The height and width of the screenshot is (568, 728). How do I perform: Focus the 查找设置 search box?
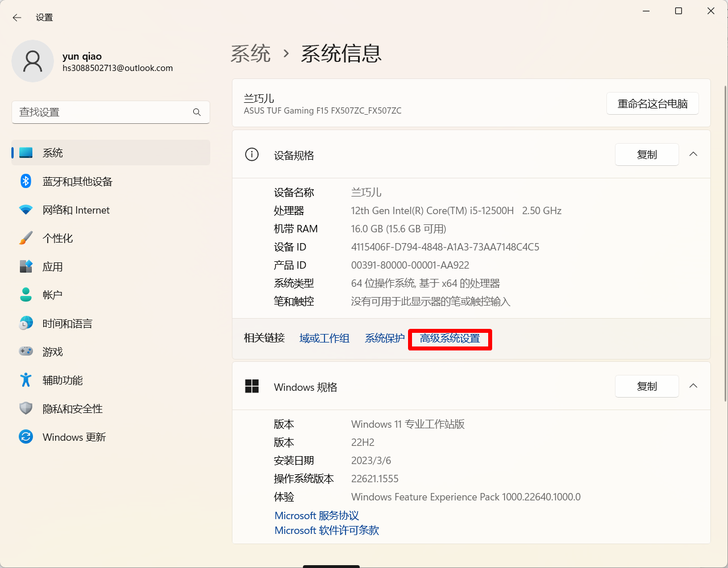(x=111, y=112)
